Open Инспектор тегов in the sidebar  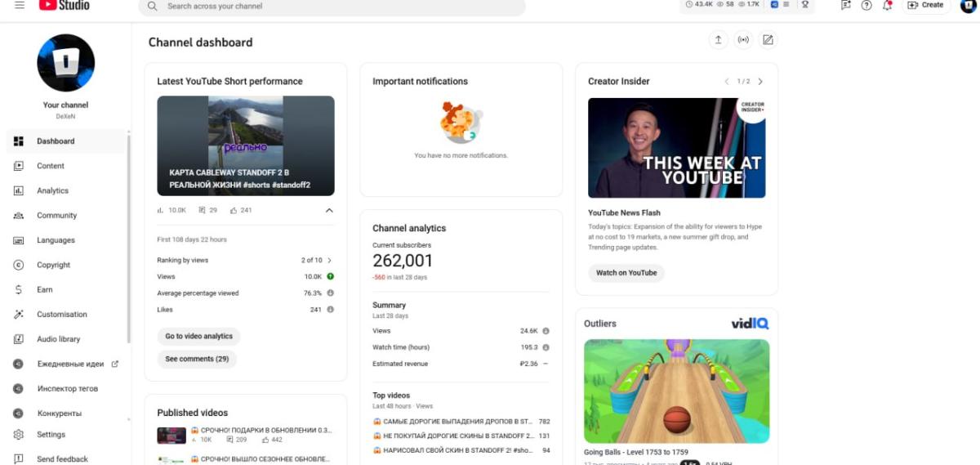click(66, 388)
